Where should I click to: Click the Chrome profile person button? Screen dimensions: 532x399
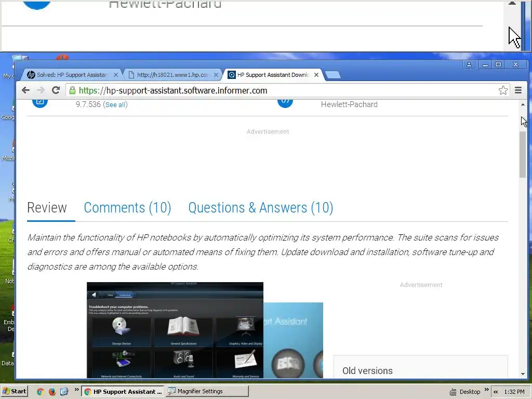click(469, 64)
